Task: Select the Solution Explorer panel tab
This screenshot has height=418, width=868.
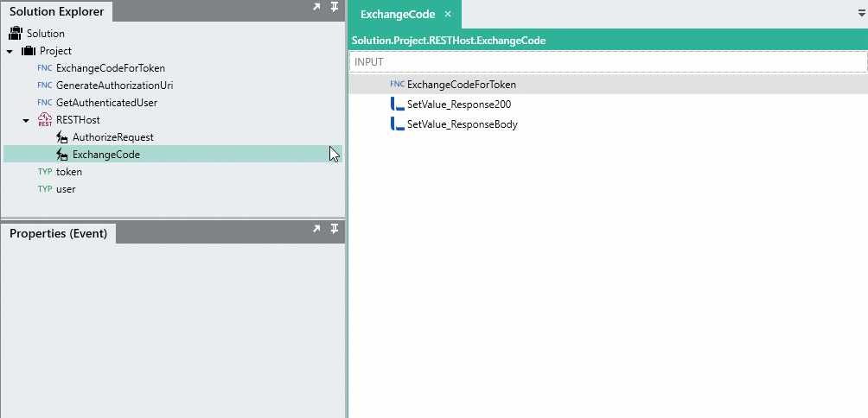Action: (x=56, y=11)
